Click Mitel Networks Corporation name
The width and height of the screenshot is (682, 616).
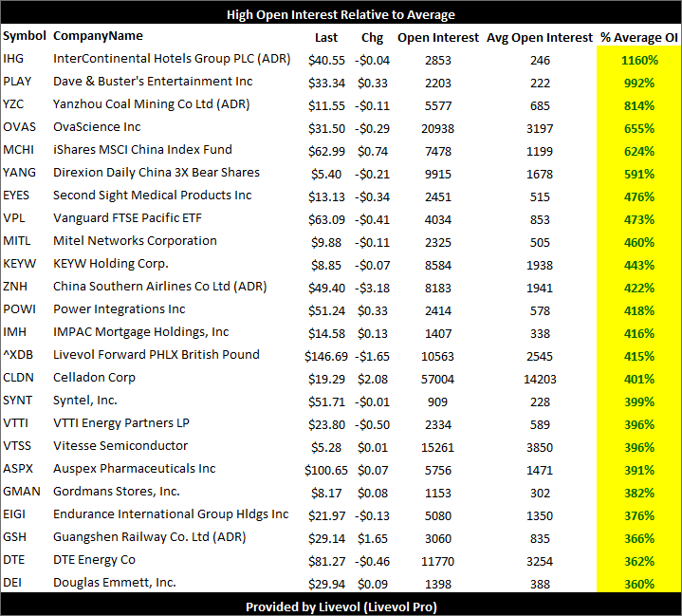(135, 241)
